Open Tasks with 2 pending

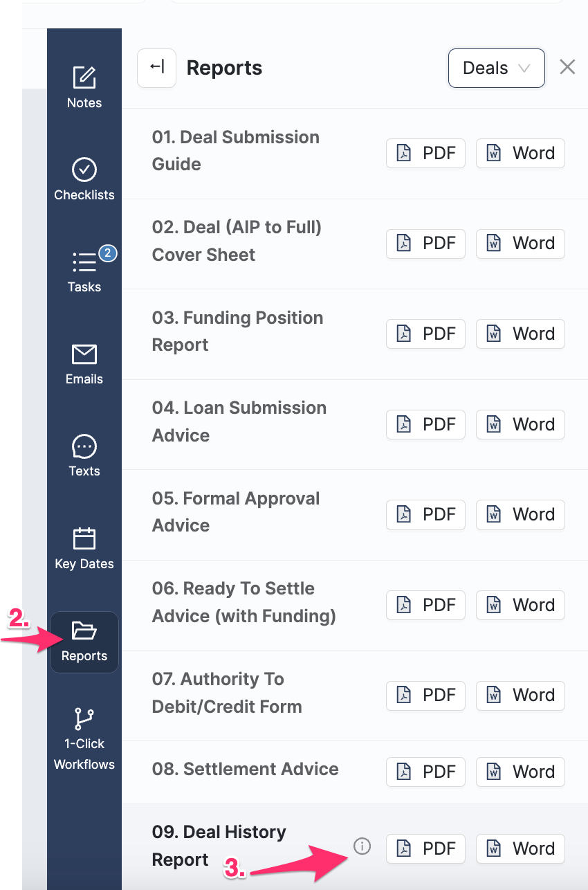point(84,262)
